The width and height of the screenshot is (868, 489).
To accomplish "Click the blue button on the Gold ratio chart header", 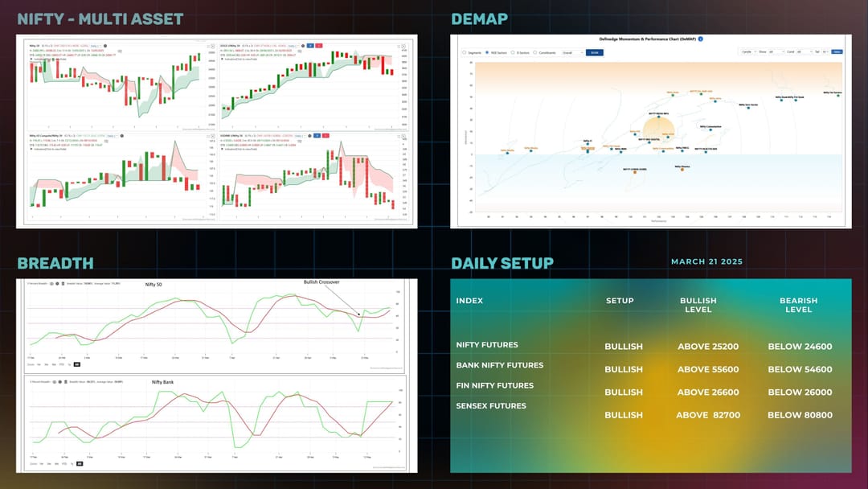I will coord(310,45).
